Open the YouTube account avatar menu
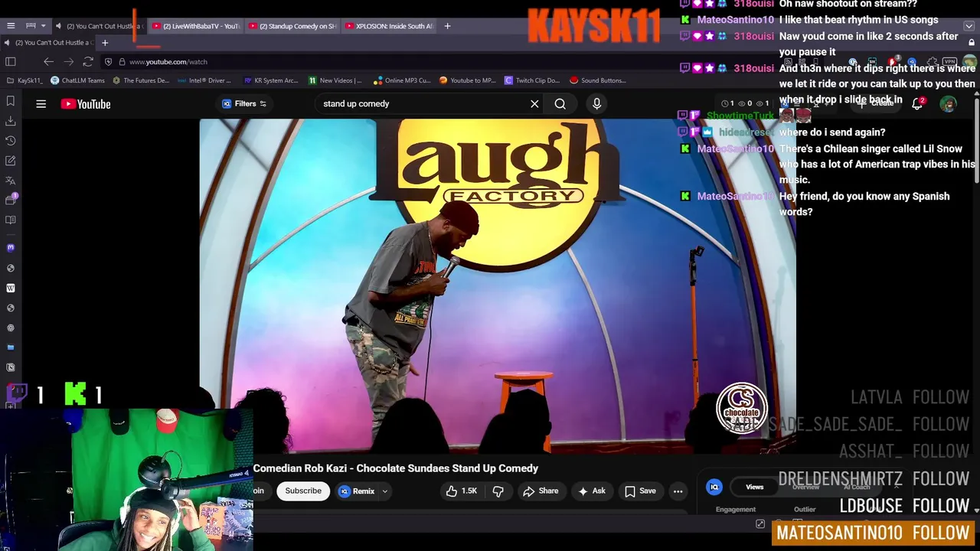Image resolution: width=980 pixels, height=551 pixels. click(948, 104)
